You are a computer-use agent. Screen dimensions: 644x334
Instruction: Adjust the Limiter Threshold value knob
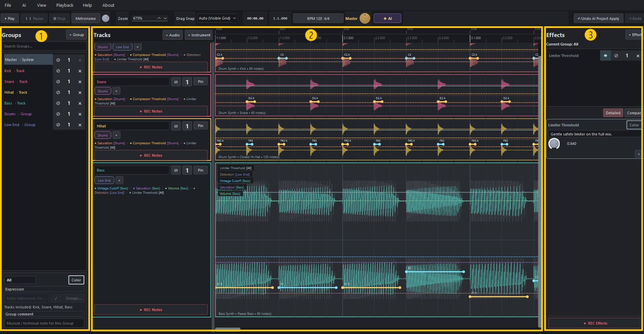point(554,144)
